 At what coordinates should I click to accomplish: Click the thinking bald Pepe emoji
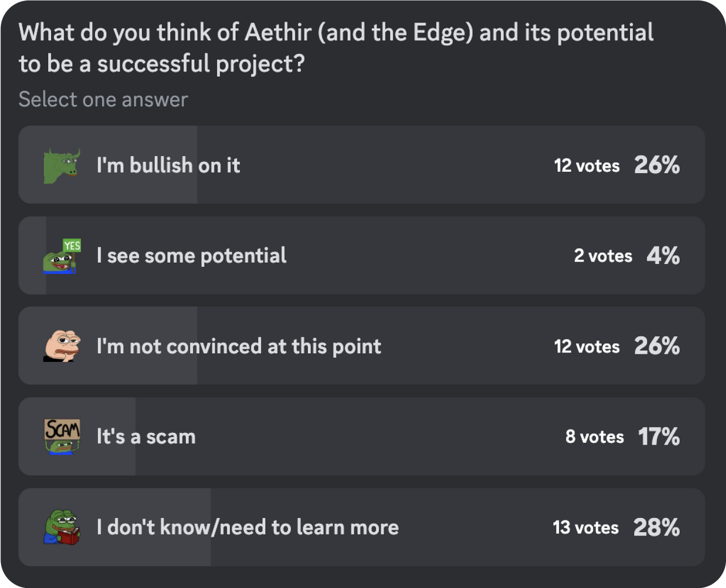coord(62,346)
